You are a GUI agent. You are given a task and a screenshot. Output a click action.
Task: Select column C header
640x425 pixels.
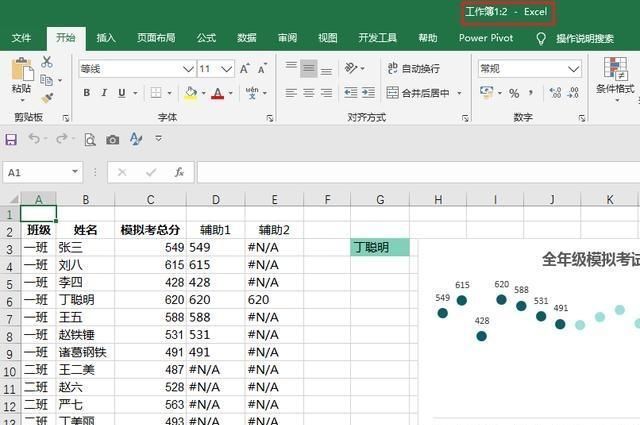[x=150, y=200]
